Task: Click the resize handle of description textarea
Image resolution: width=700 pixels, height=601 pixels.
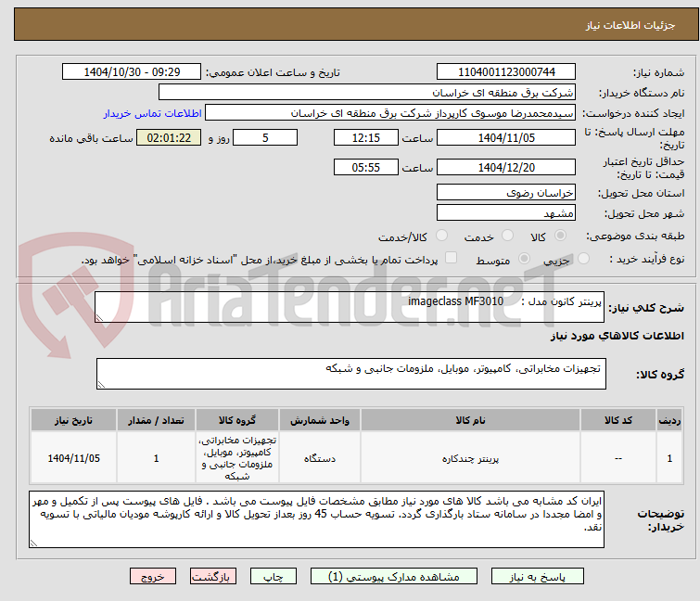Action: coord(99,318)
